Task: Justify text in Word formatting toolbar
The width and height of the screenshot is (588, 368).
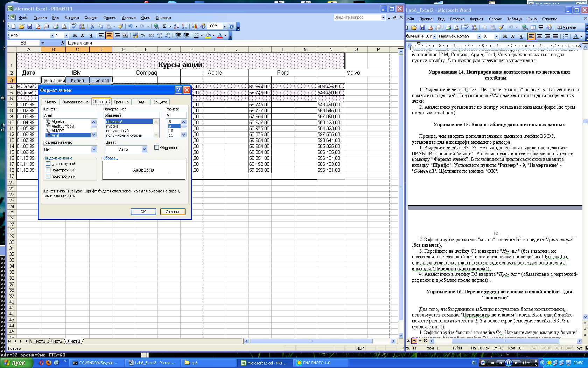Action: pyautogui.click(x=555, y=36)
